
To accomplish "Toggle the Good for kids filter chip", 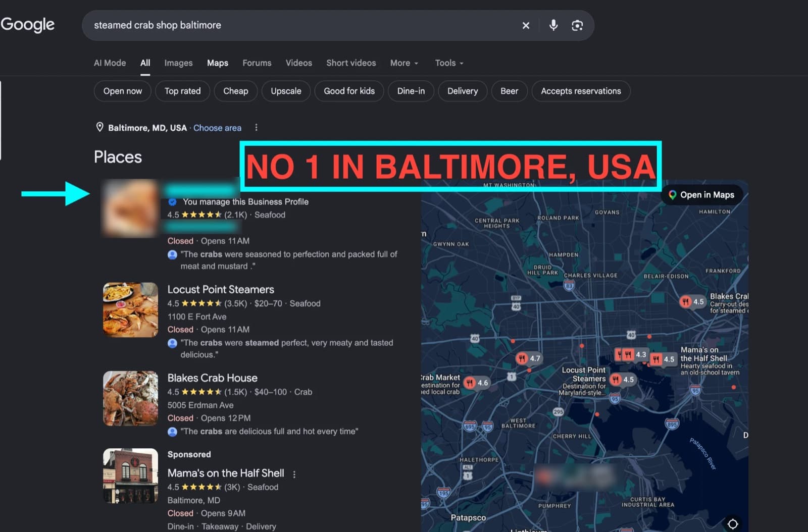I will (349, 91).
